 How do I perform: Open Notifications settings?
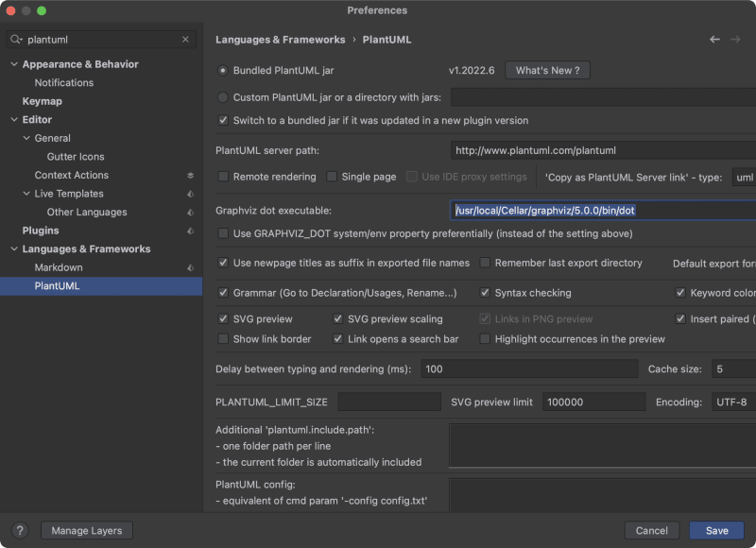click(x=63, y=83)
